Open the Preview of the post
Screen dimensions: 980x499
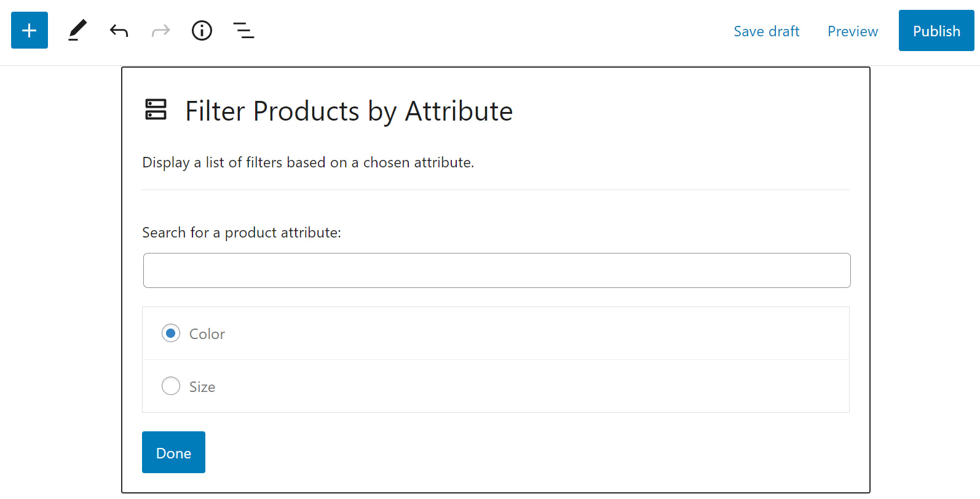tap(852, 31)
